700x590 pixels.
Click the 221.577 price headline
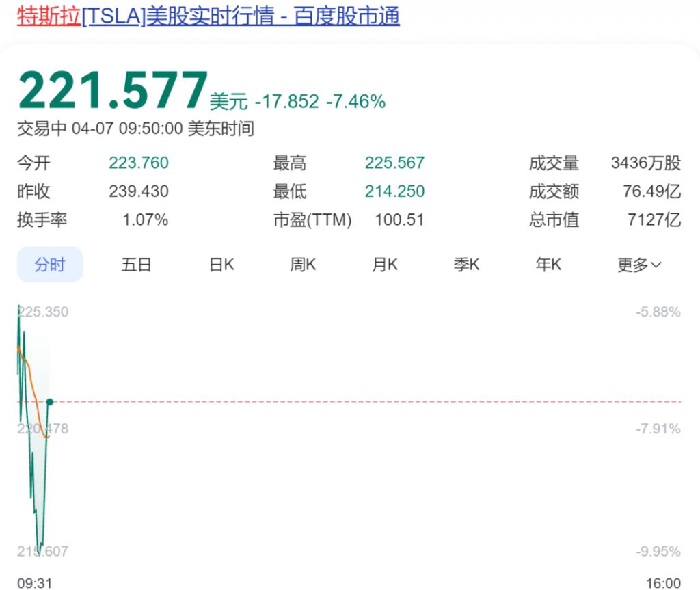coord(113,91)
